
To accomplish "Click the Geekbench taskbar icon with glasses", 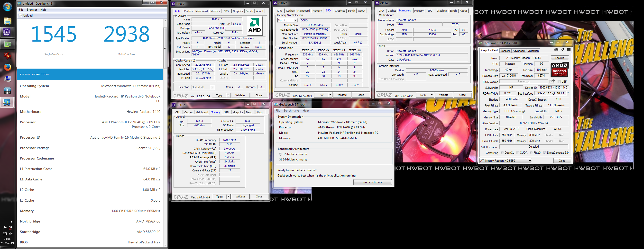I will click(x=7, y=102).
